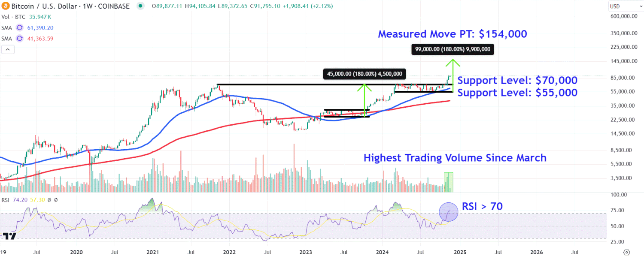Viewport: 644px width, 256px height.
Task: Select the open price value O89,877.11
Action: click(x=166, y=6)
